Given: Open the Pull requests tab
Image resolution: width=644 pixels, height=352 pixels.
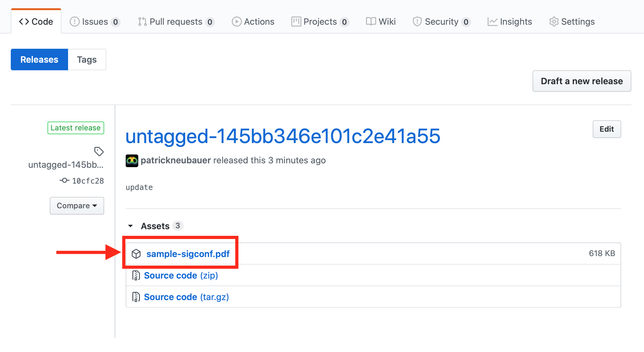Looking at the screenshot, I should point(176,22).
